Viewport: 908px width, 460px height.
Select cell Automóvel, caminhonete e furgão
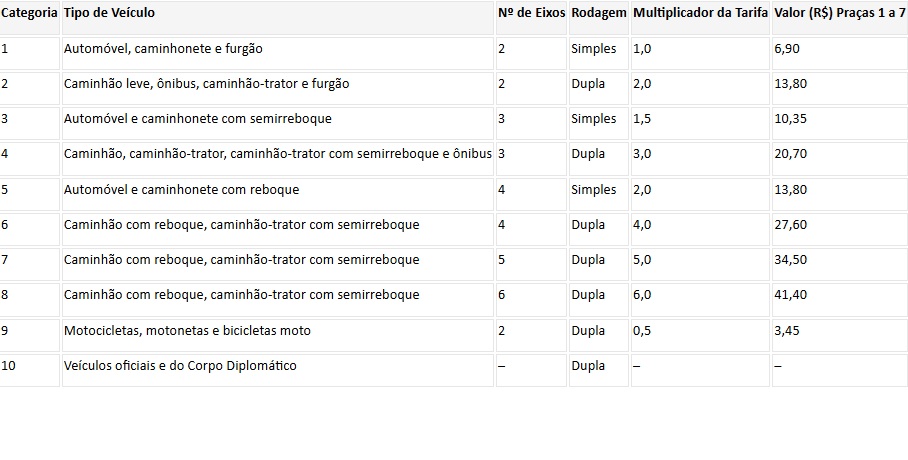click(x=277, y=53)
